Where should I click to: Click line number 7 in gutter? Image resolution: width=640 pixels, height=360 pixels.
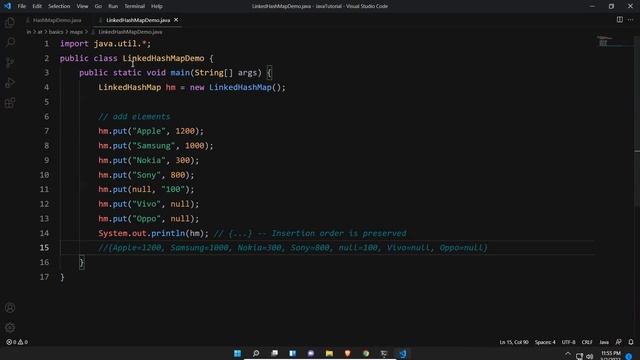coord(47,131)
